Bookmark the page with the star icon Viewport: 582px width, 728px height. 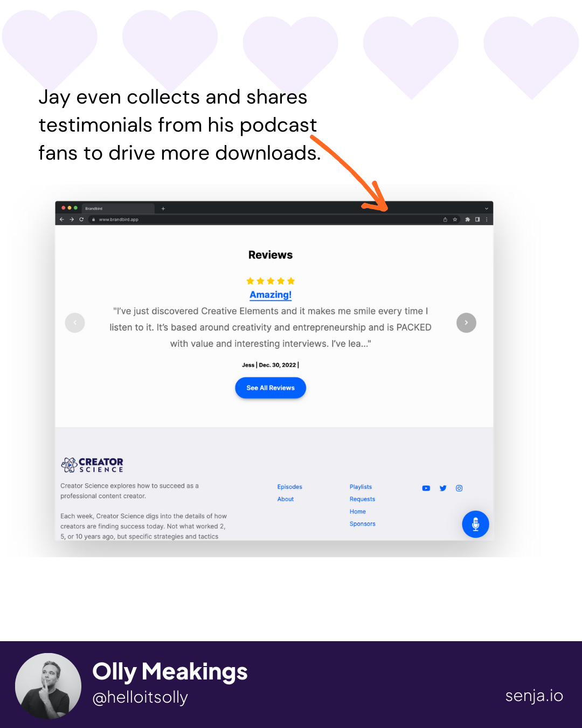pyautogui.click(x=455, y=219)
